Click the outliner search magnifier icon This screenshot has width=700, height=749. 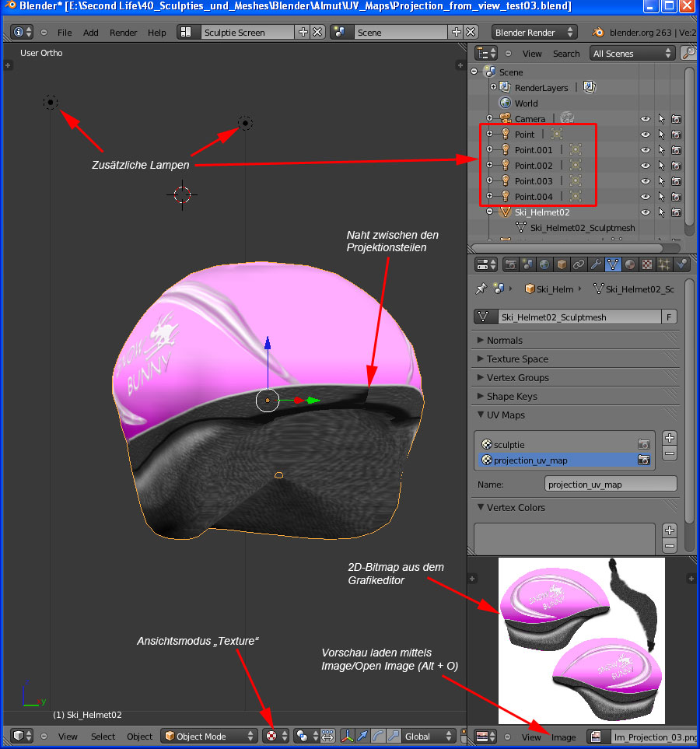[688, 54]
